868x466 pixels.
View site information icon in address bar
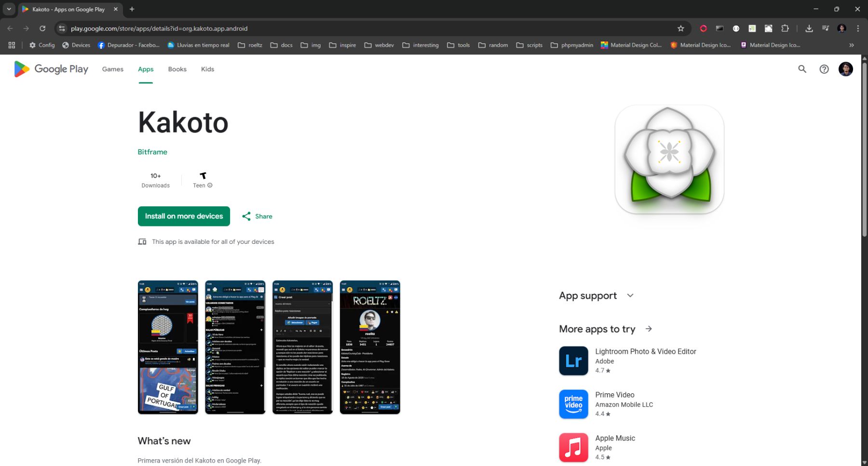pyautogui.click(x=62, y=28)
